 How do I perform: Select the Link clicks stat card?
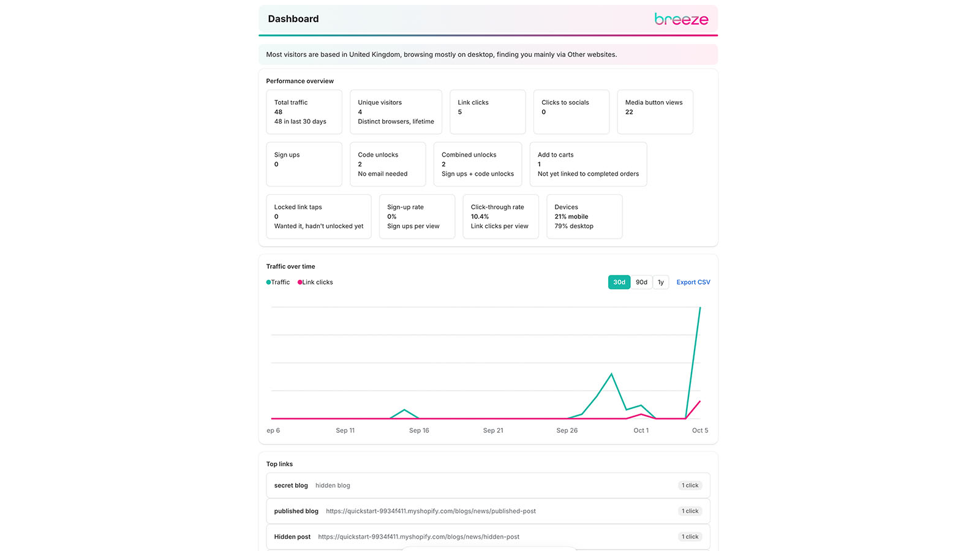pyautogui.click(x=488, y=112)
